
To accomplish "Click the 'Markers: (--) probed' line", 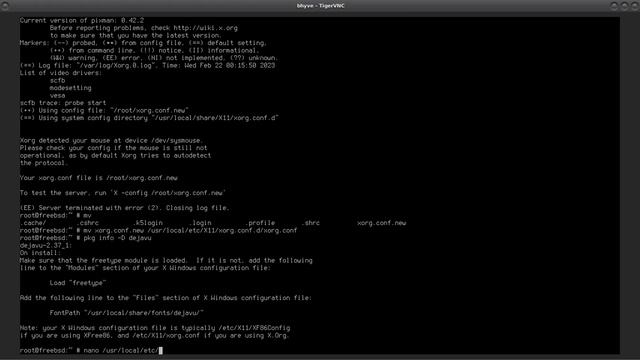I will [x=143, y=43].
